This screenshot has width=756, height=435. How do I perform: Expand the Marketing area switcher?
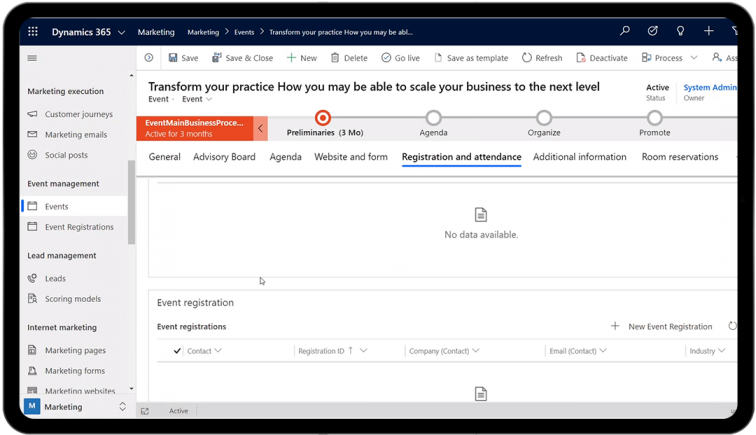tap(122, 407)
